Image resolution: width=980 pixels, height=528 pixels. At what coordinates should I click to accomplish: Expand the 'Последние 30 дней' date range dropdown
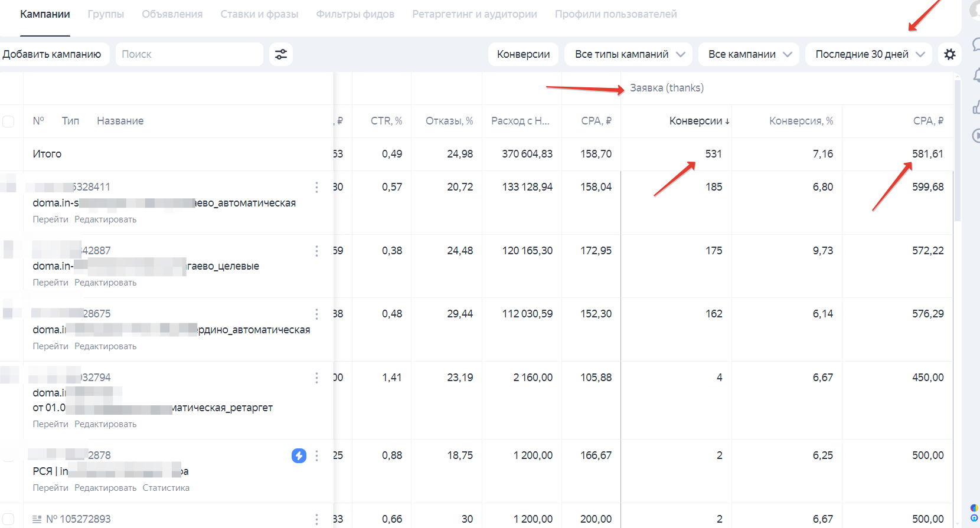(869, 54)
